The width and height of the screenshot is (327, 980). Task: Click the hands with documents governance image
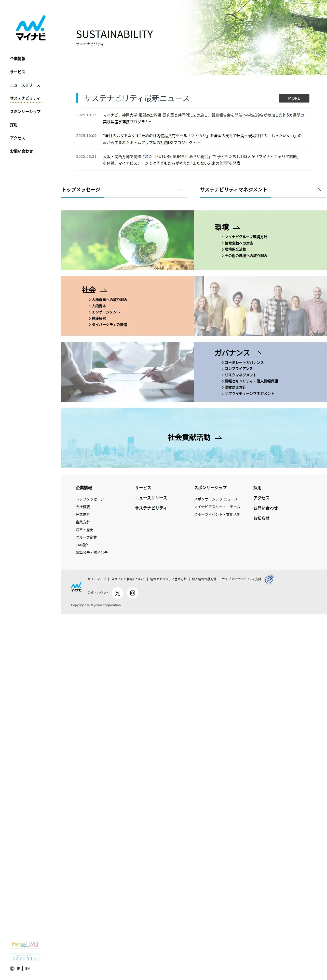(128, 372)
